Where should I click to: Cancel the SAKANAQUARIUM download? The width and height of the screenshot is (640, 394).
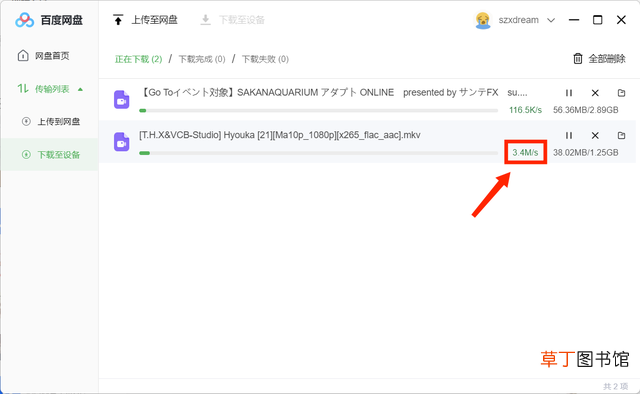click(595, 93)
